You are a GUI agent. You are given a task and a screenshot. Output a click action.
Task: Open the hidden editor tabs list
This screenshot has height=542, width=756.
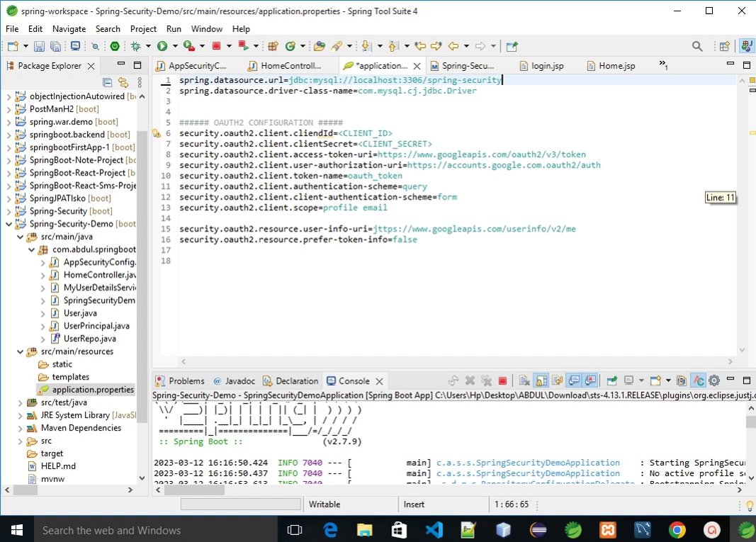pyautogui.click(x=663, y=64)
